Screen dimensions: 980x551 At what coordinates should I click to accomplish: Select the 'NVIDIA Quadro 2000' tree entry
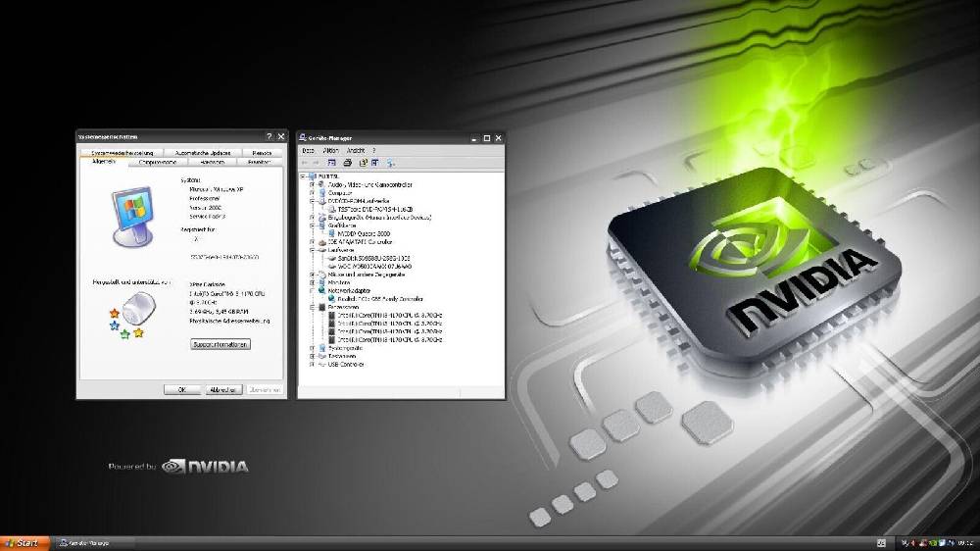(364, 233)
